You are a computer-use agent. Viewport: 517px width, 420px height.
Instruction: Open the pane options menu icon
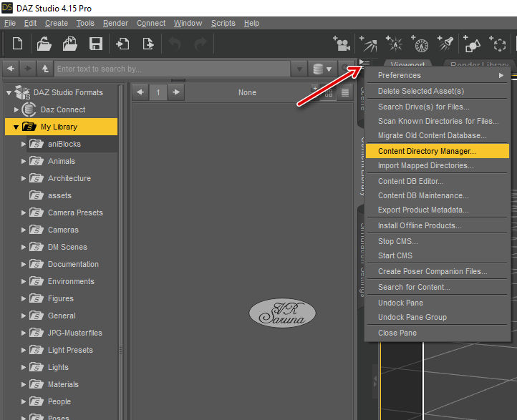point(364,62)
